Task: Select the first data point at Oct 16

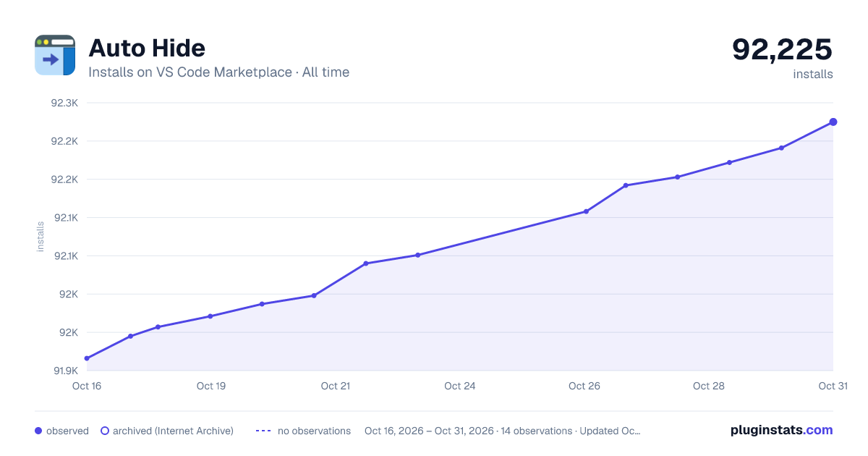Action: pyautogui.click(x=87, y=358)
